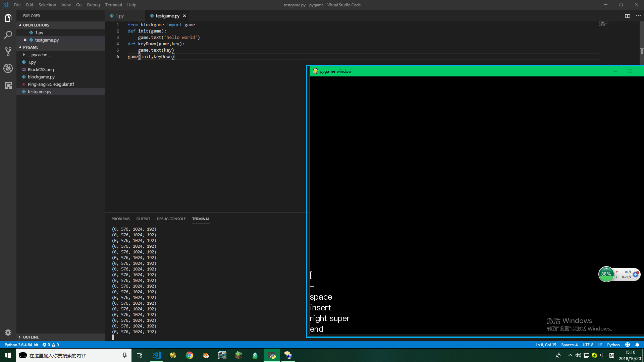Viewport: 644px width, 362px height.
Task: Open the File menu
Action: (x=17, y=5)
